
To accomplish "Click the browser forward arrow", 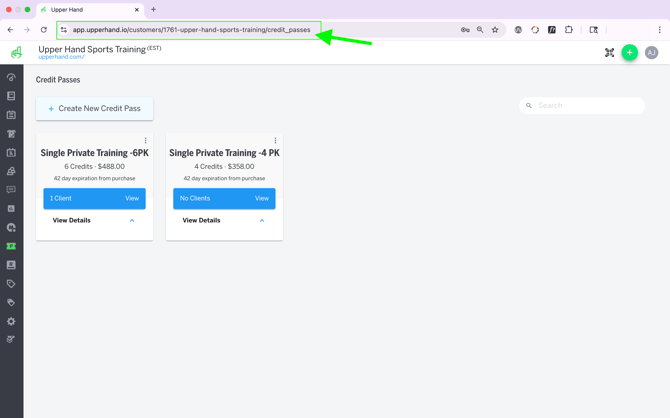I will click(x=27, y=30).
